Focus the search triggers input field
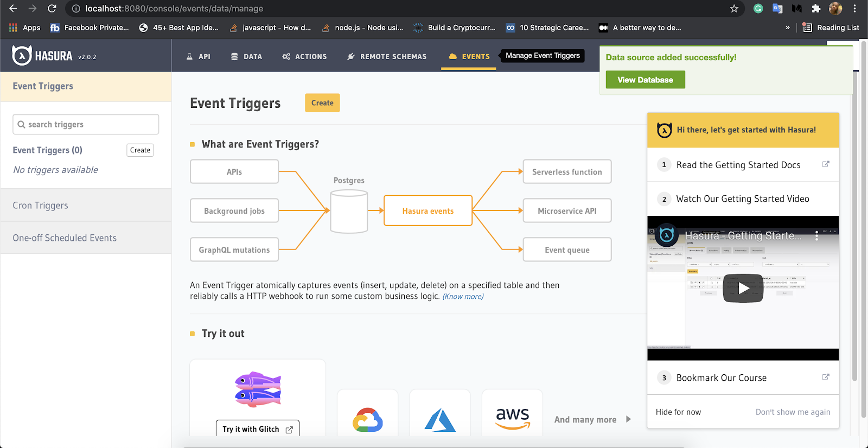The height and width of the screenshot is (448, 868). click(x=86, y=124)
